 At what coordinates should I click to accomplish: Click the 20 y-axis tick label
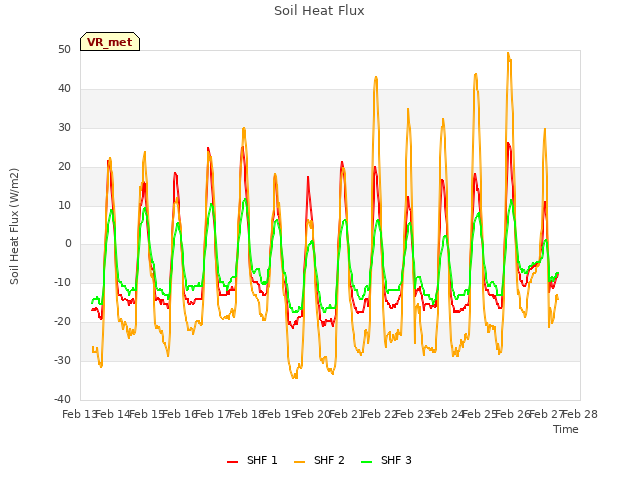click(64, 167)
